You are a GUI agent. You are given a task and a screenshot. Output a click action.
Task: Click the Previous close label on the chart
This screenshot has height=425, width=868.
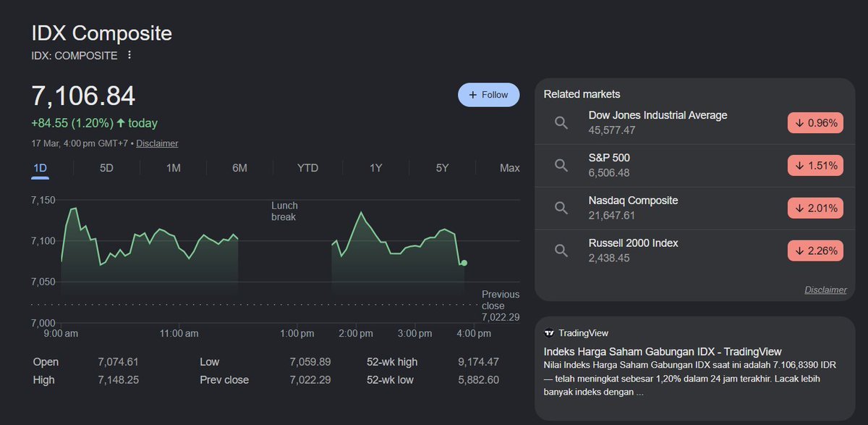click(x=501, y=300)
